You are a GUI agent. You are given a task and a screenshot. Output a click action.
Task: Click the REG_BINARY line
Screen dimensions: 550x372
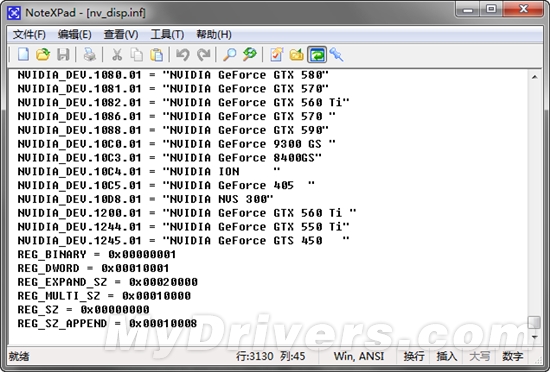coord(97,254)
